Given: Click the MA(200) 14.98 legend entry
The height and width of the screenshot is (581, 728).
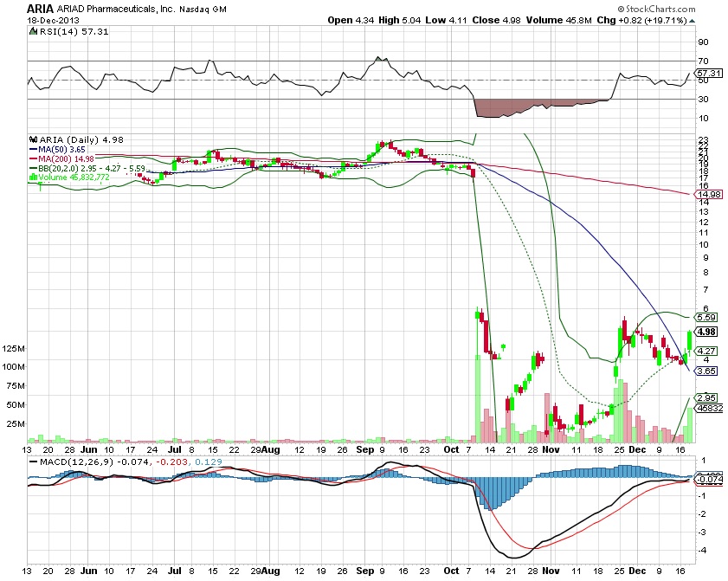Looking at the screenshot, I should pyautogui.click(x=66, y=158).
